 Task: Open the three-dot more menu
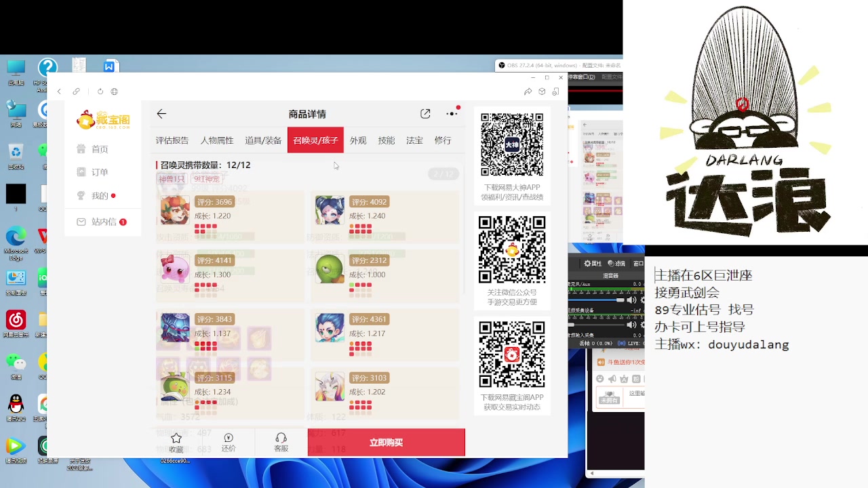452,114
